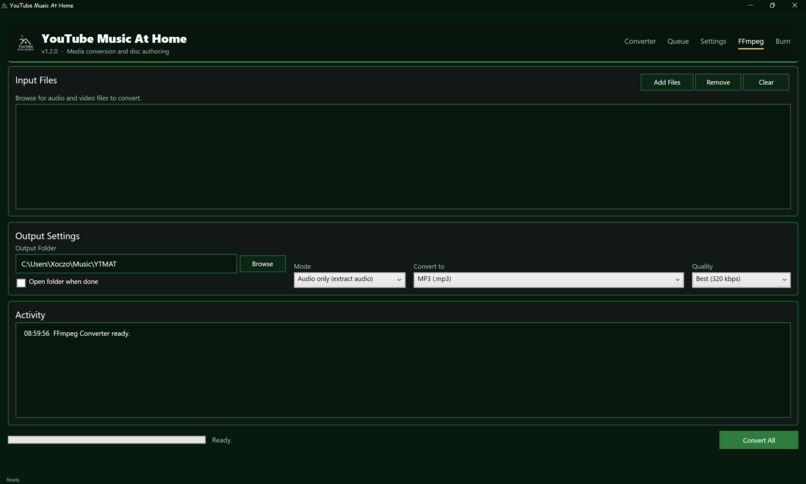806x484 pixels.
Task: Open the Burn tab
Action: click(782, 41)
